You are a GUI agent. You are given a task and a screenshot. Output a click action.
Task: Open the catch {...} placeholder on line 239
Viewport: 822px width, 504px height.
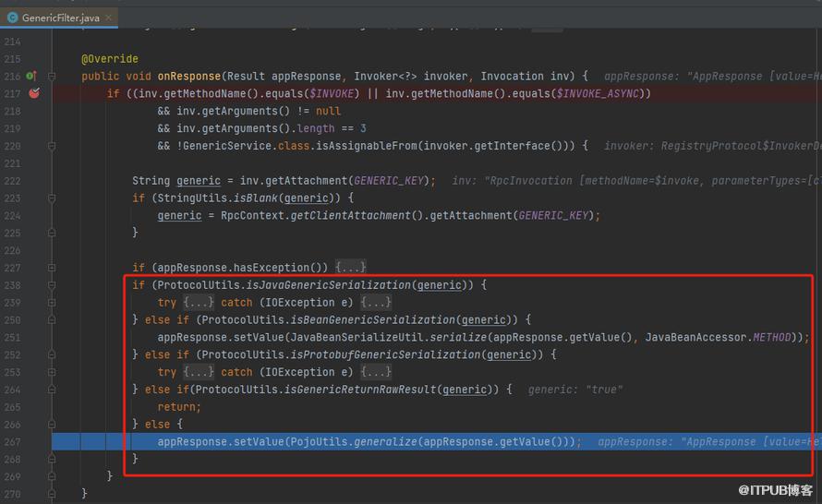click(376, 302)
